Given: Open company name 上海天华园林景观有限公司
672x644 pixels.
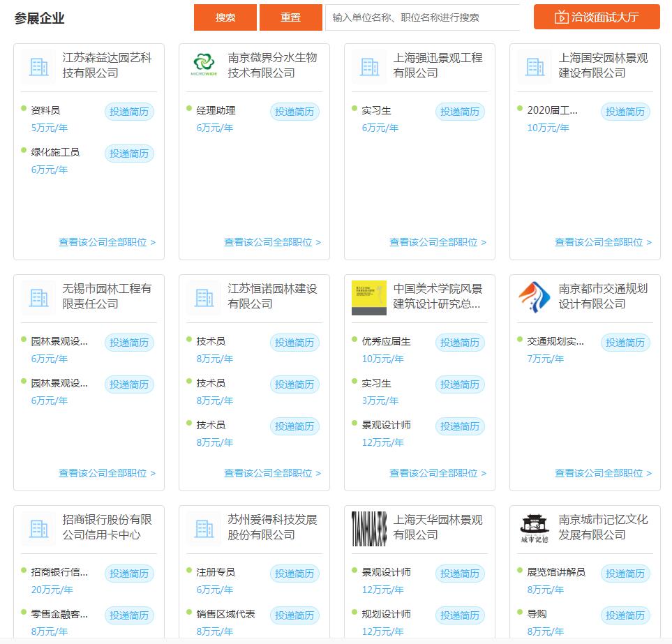Looking at the screenshot, I should coord(438,527).
